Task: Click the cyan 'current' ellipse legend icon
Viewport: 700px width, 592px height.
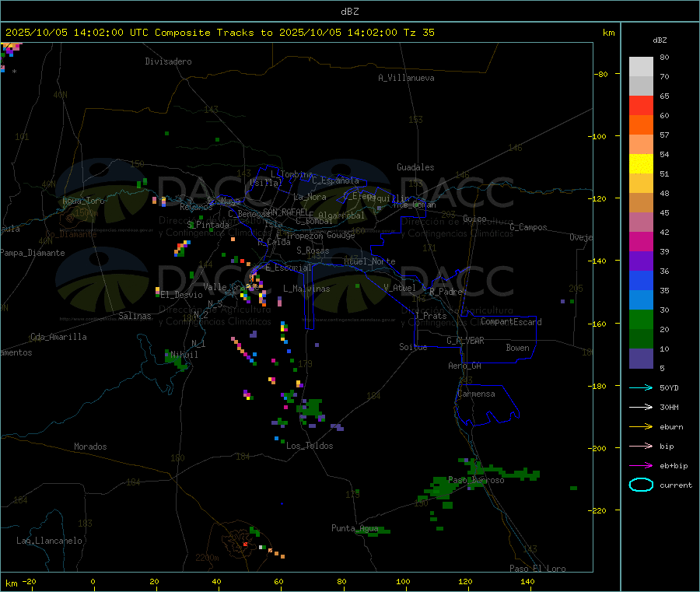Action: (641, 485)
